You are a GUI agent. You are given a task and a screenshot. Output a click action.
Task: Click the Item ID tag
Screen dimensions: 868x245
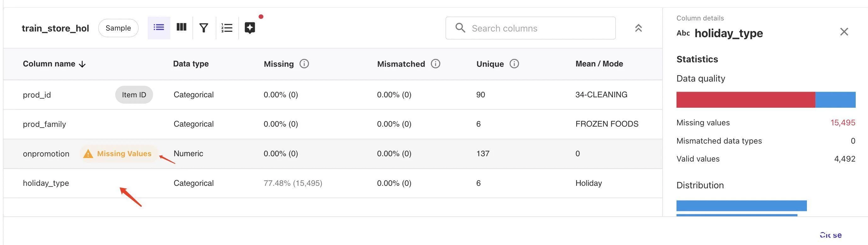point(134,95)
